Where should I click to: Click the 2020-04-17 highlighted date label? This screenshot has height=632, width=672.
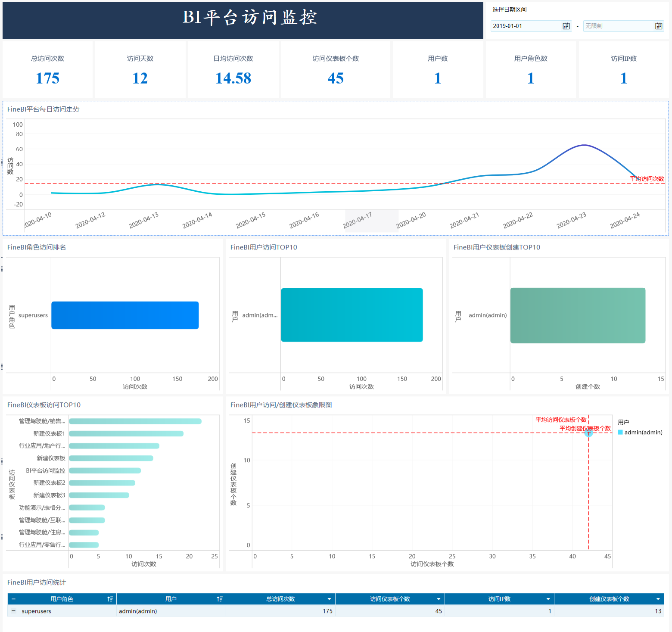(x=358, y=220)
